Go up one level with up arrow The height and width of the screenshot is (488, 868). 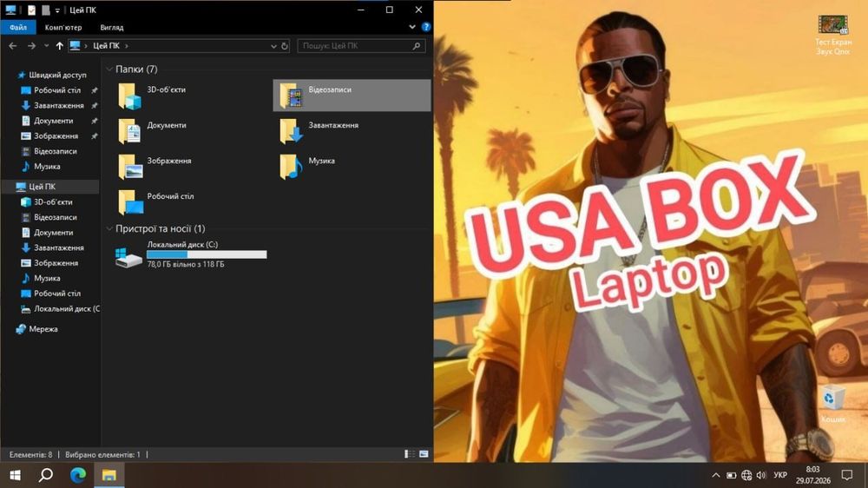click(59, 46)
